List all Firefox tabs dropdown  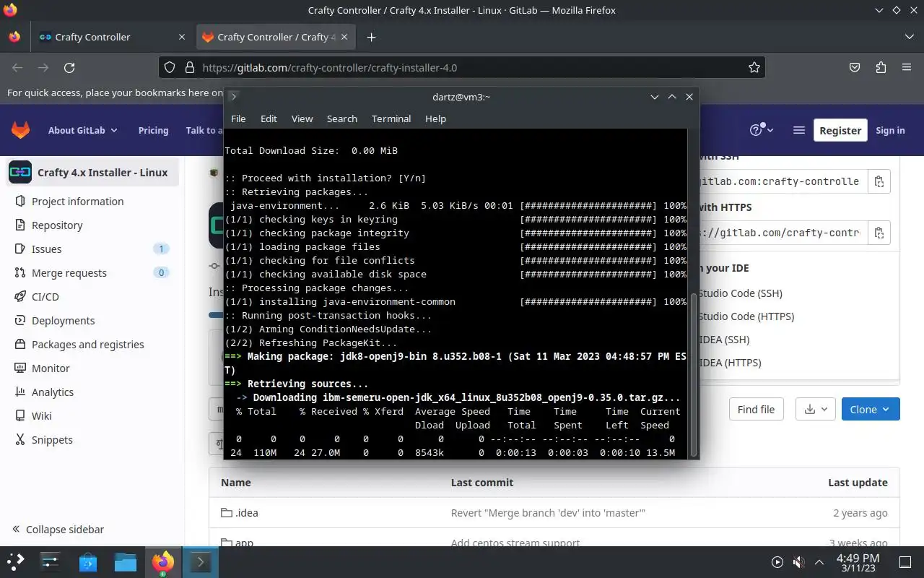click(909, 37)
